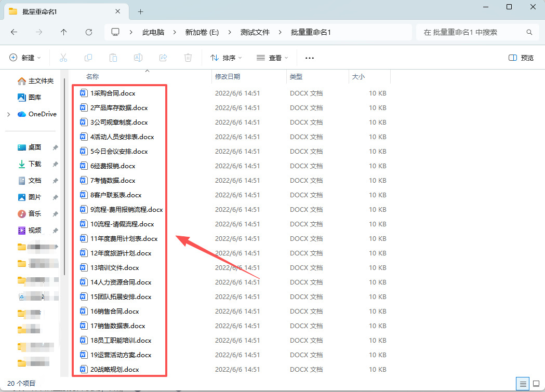Expand chevron before 此电脑 in path
Screen dimensions: 545x392
pos(131,32)
